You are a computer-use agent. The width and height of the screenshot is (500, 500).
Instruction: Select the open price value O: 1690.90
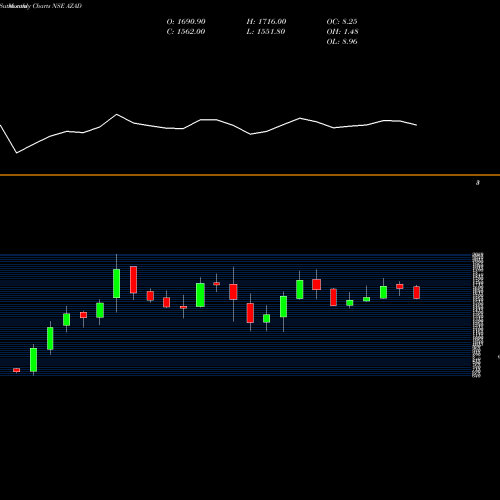tap(186, 22)
